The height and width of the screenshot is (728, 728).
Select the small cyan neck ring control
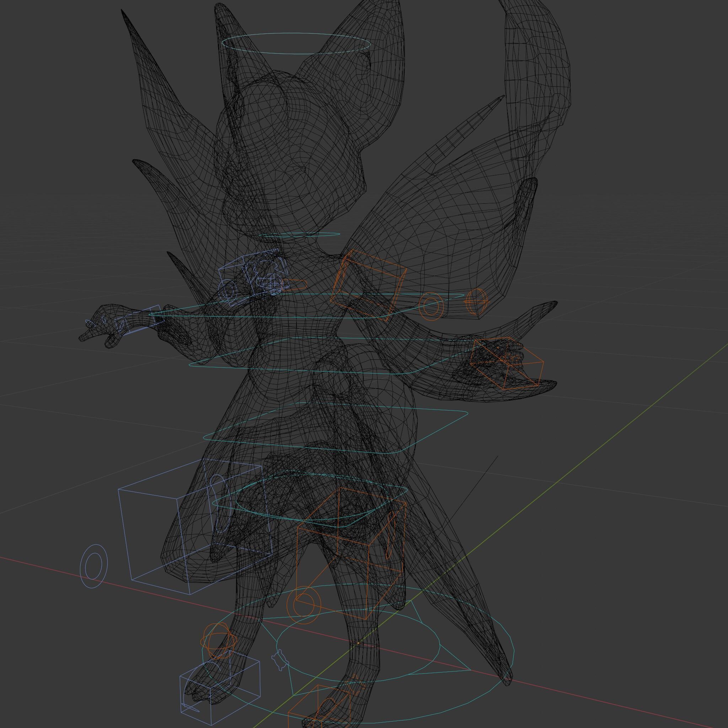300,235
